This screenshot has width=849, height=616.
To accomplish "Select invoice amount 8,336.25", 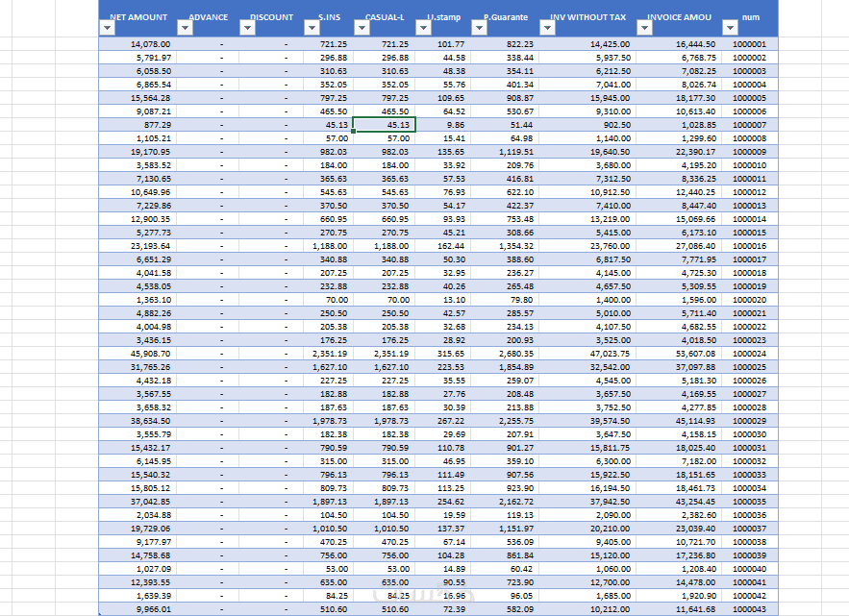I will [x=679, y=179].
